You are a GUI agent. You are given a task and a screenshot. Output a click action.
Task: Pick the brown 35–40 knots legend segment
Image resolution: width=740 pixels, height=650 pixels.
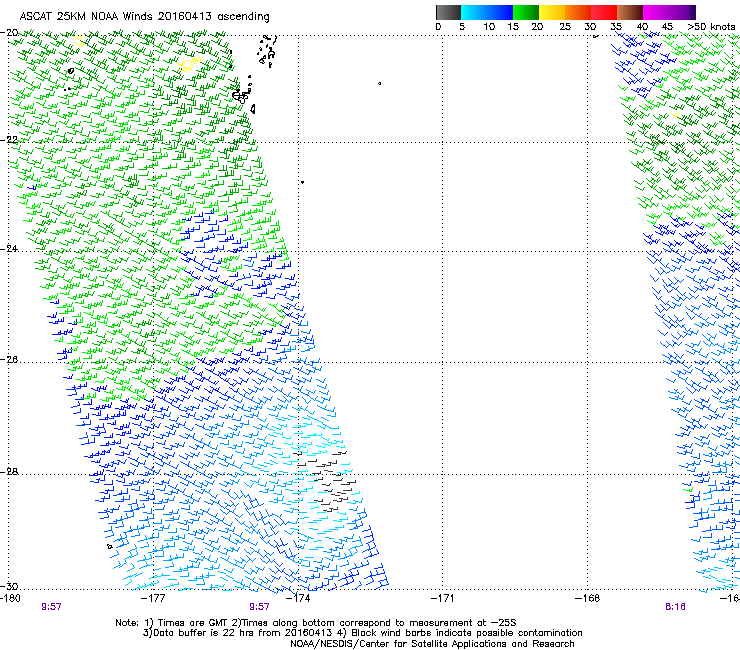[630, 12]
